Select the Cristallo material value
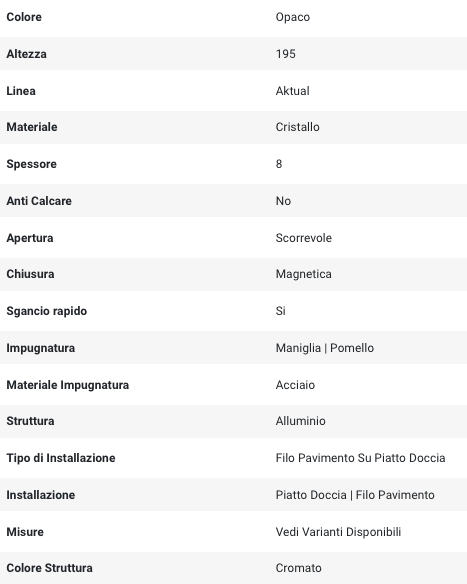467x584 pixels. pyautogui.click(x=298, y=127)
